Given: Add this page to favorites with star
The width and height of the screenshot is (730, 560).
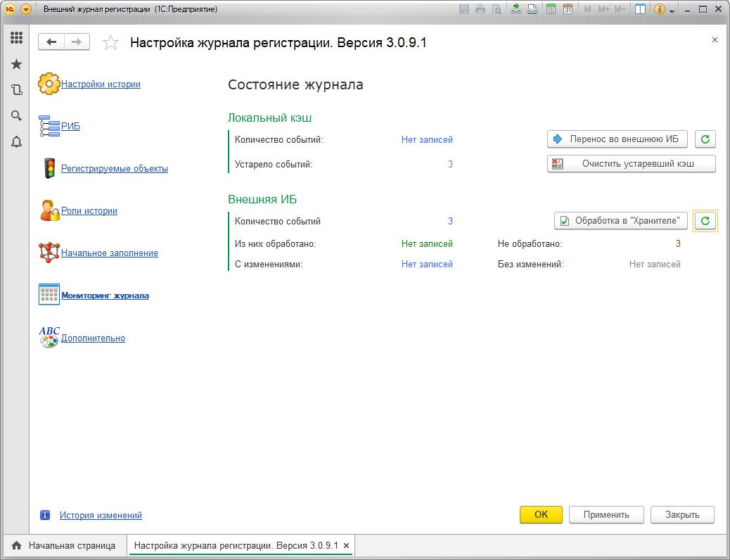Looking at the screenshot, I should coord(110,43).
